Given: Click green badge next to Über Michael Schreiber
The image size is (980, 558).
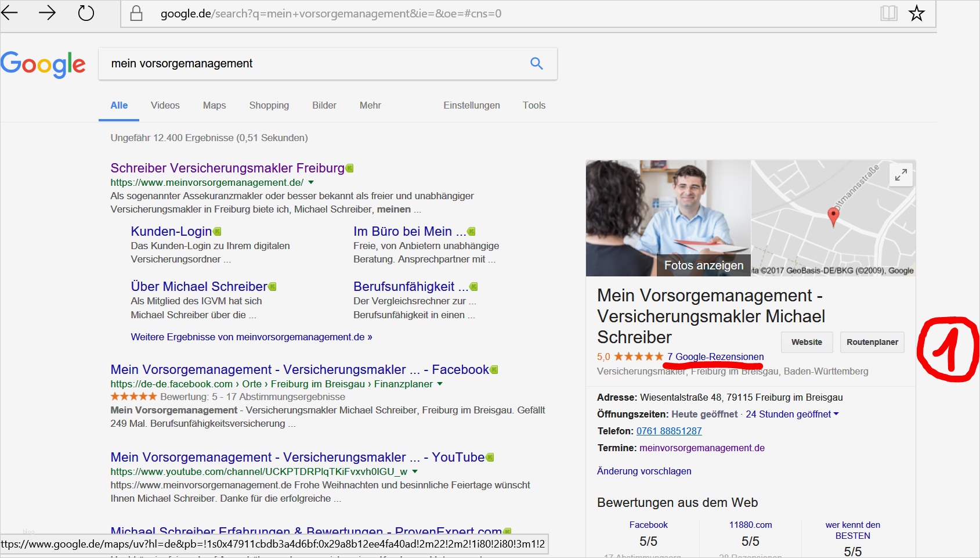Looking at the screenshot, I should click(272, 287).
